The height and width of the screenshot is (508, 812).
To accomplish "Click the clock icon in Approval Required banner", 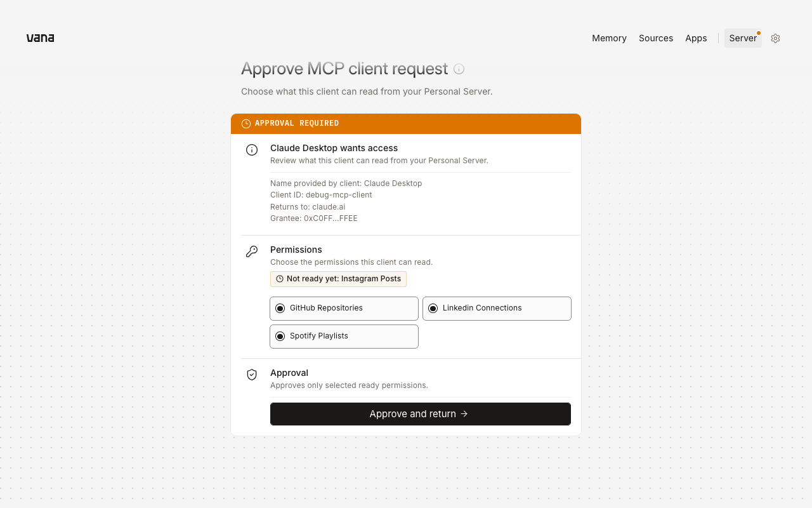I will click(246, 123).
